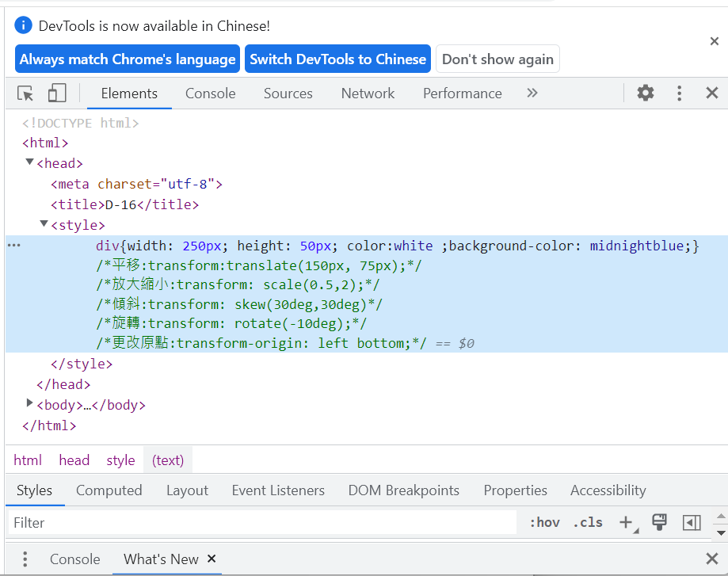Collapse the head element
Image resolution: width=728 pixels, height=576 pixels.
[x=30, y=162]
